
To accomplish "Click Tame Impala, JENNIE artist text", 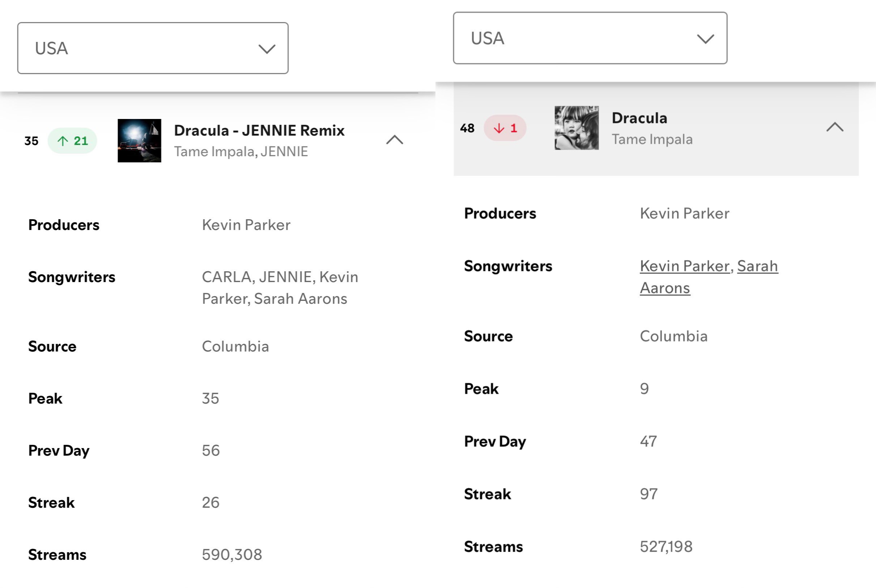I will [x=241, y=151].
